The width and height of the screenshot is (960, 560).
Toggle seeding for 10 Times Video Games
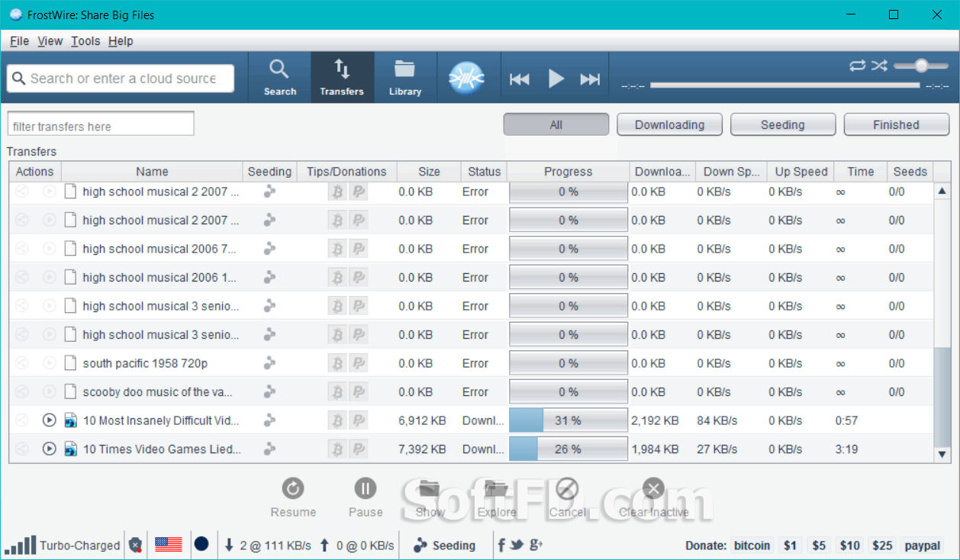pos(269,449)
